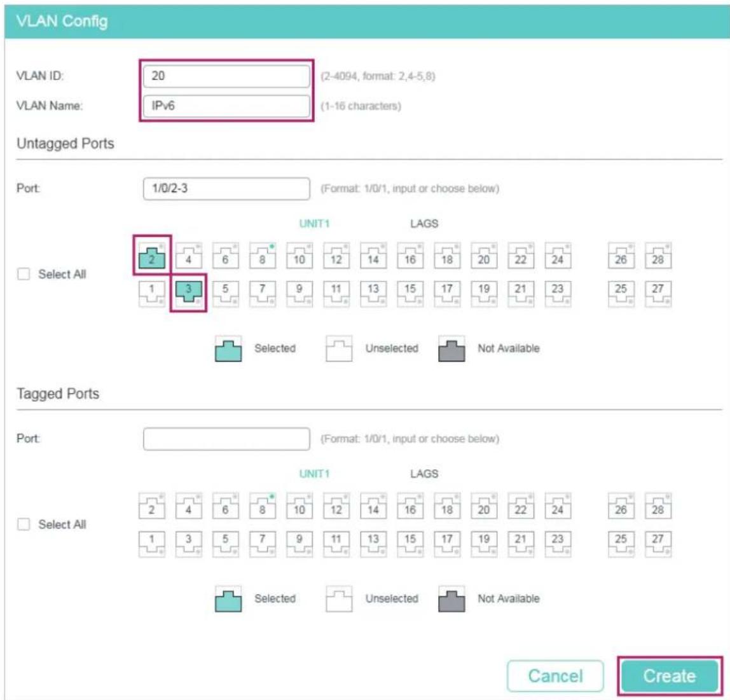Click the Cancel button
730x700 pixels.
[x=555, y=676]
